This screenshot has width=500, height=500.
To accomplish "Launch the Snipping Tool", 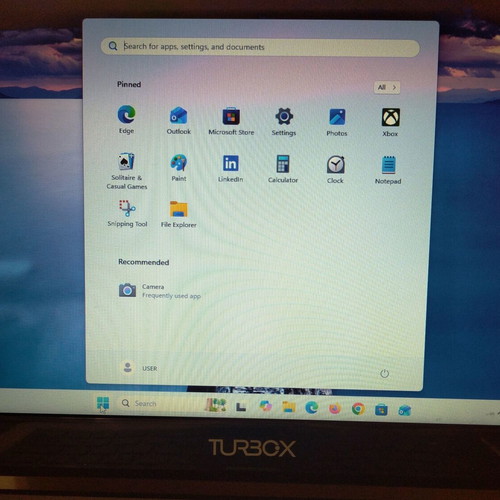I will coord(127,213).
